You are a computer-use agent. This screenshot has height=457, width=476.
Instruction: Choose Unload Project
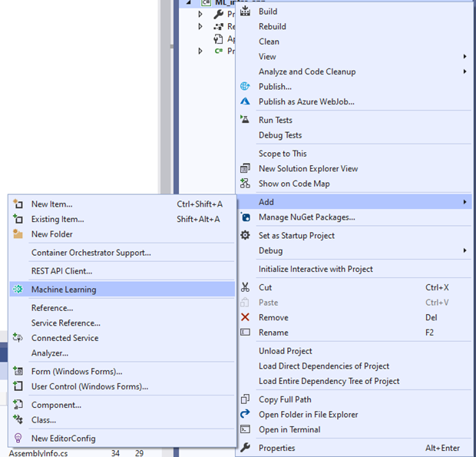(353, 351)
